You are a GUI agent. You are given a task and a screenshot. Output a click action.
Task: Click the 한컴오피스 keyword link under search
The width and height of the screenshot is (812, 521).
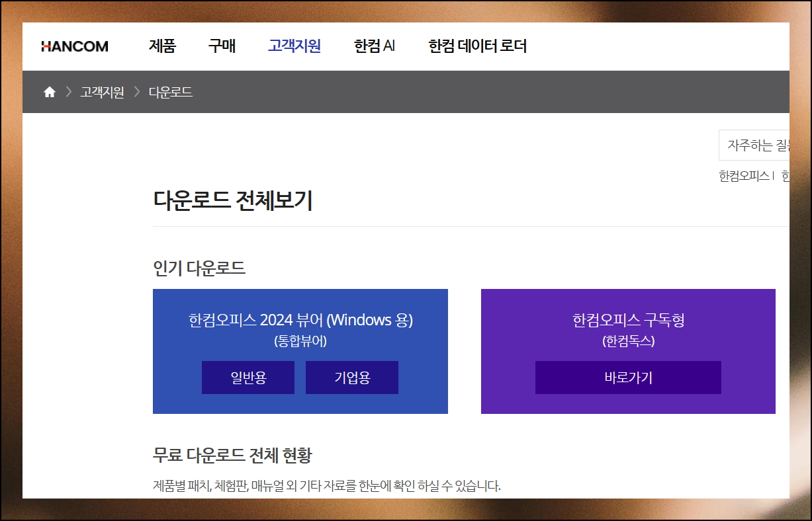tap(744, 176)
